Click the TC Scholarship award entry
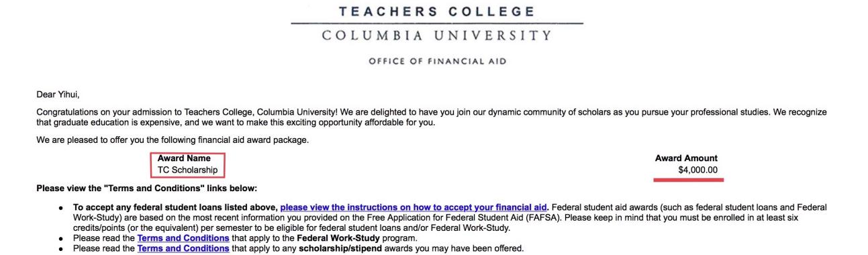 click(x=187, y=170)
